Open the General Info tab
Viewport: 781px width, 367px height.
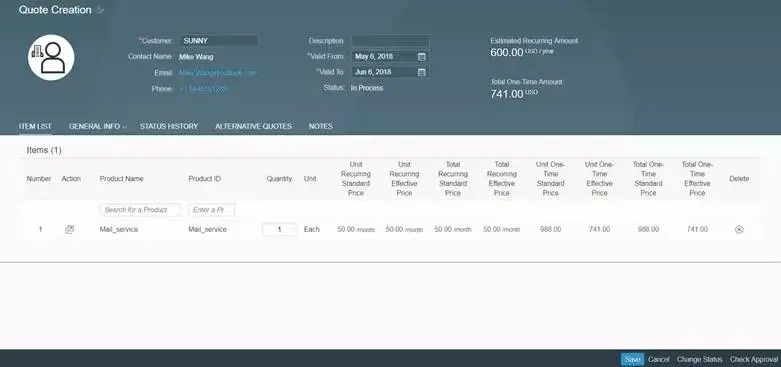click(x=95, y=126)
